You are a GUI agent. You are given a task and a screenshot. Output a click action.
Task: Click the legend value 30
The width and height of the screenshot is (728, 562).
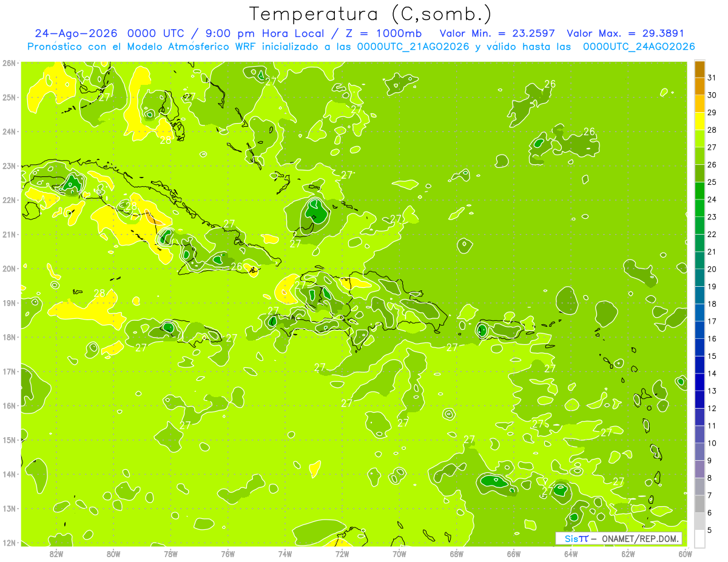(712, 95)
